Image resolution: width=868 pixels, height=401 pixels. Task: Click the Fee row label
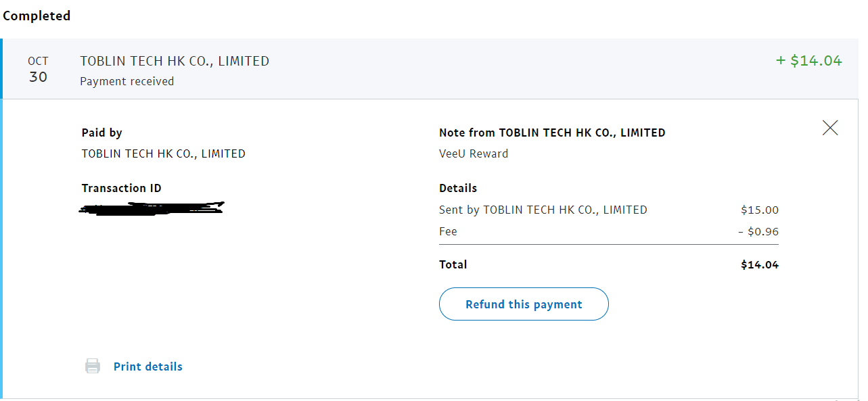pos(448,231)
